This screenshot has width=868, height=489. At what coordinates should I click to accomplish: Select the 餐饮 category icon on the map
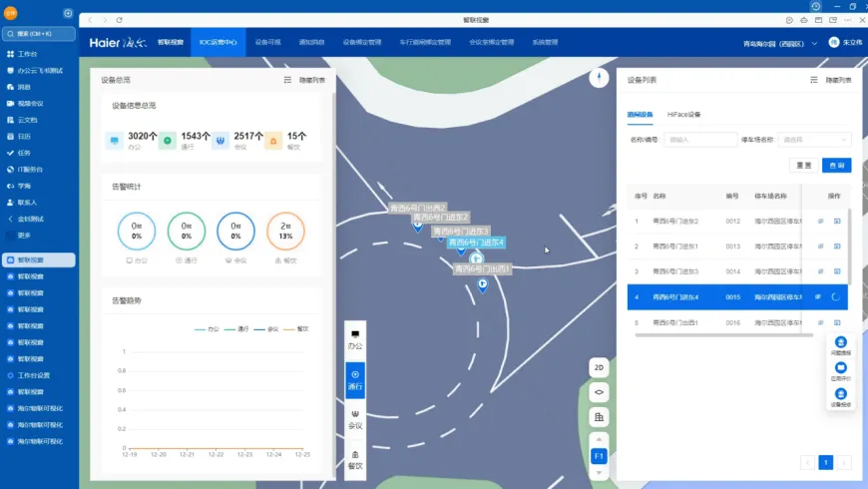(x=355, y=459)
